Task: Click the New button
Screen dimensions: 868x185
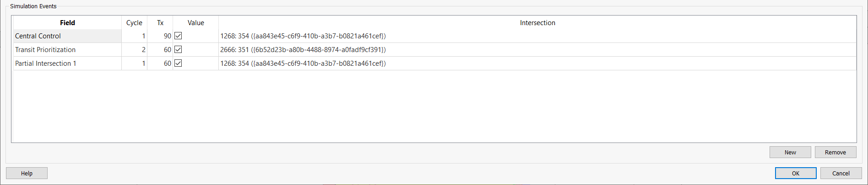Action: (x=790, y=152)
